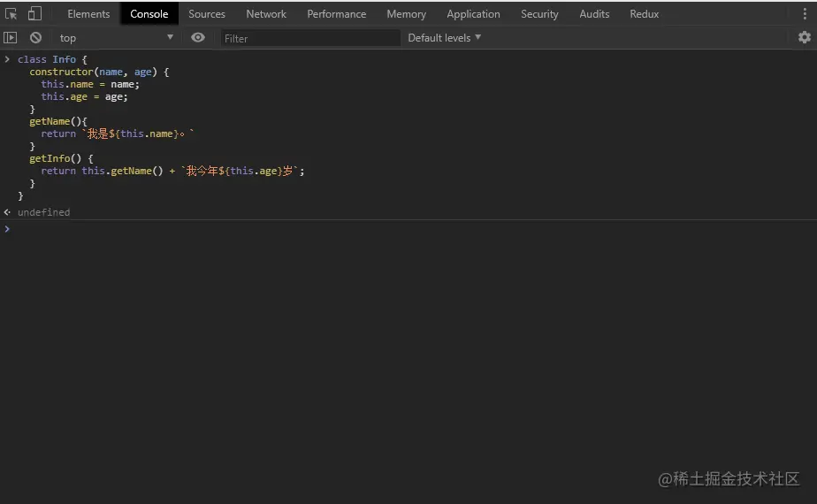This screenshot has height=504, width=817.
Task: Open the Redux tab
Action: pos(644,14)
